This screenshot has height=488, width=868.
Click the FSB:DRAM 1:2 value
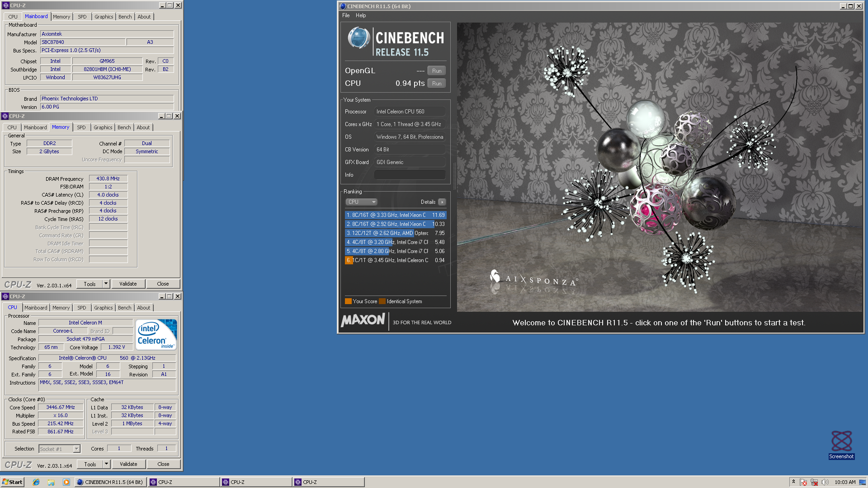[108, 187]
